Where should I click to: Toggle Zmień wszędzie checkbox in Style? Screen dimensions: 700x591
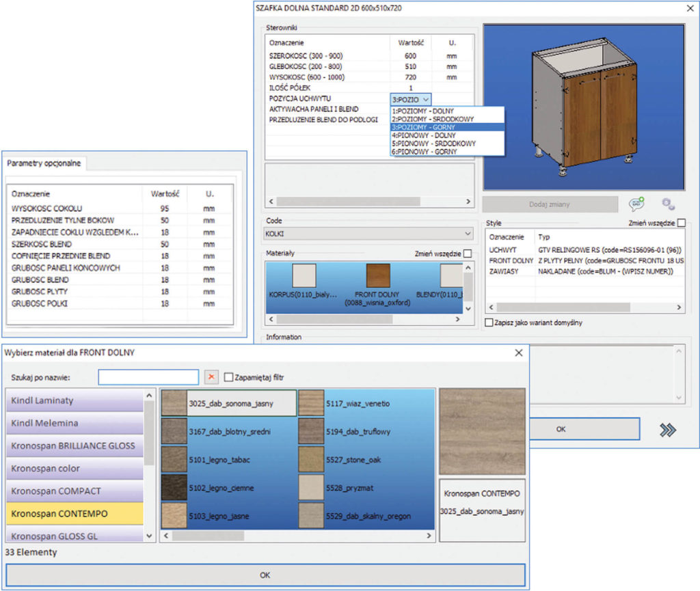682,223
